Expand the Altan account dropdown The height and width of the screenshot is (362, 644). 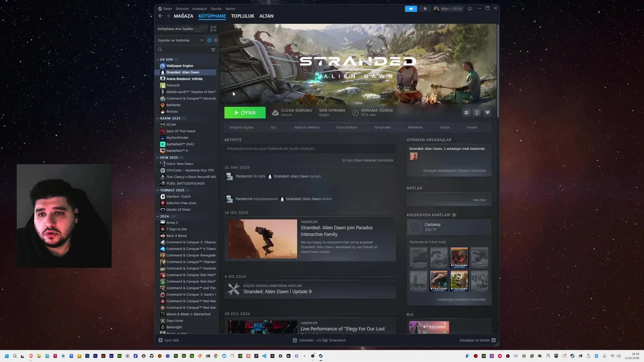[x=448, y=9]
